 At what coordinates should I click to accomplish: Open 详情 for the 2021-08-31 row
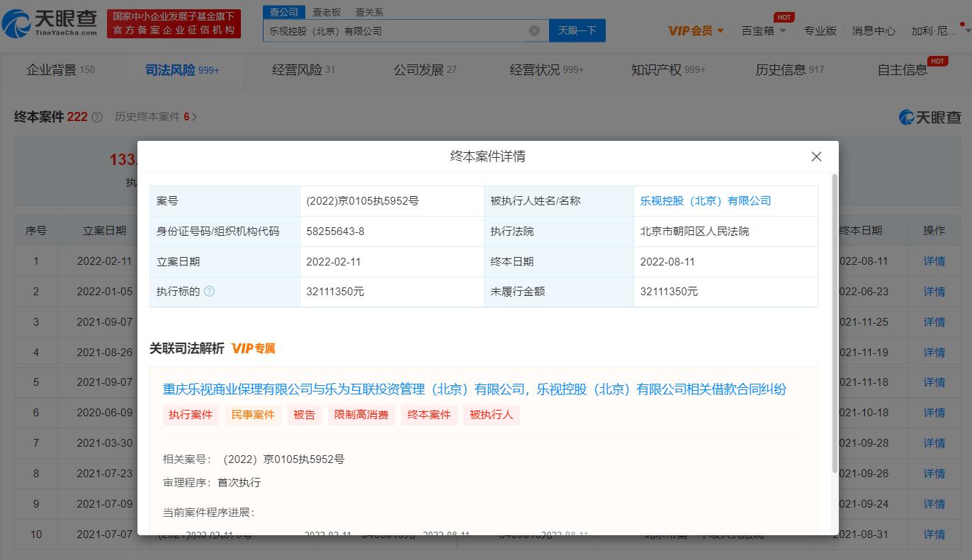coord(934,535)
